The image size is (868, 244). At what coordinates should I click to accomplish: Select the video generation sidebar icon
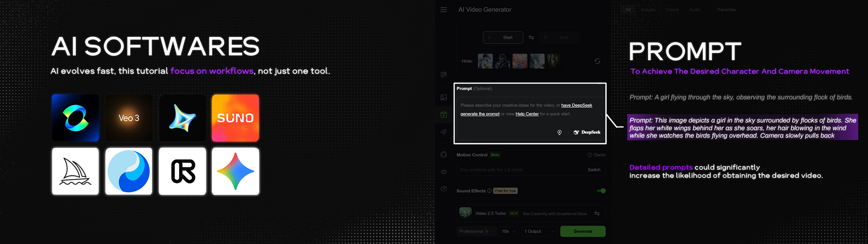pos(443,115)
